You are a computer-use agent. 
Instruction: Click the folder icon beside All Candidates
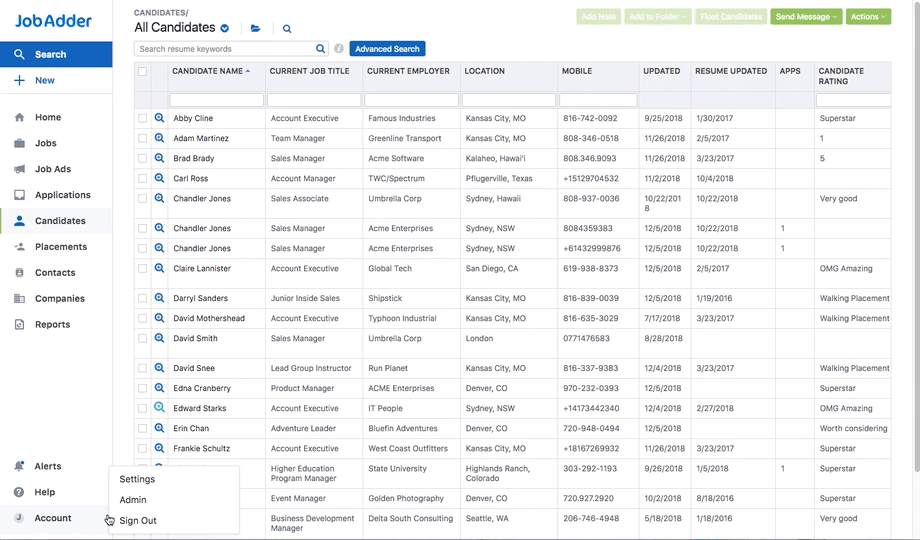pos(256,29)
